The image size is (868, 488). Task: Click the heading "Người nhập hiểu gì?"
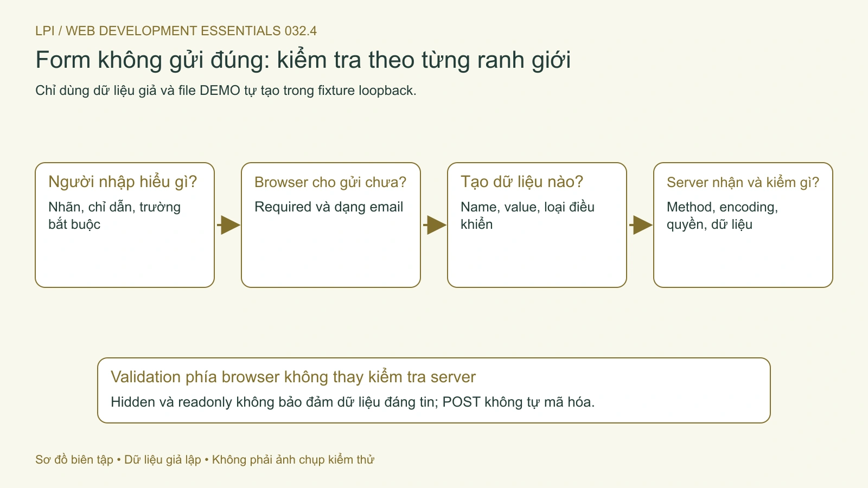[x=123, y=182]
